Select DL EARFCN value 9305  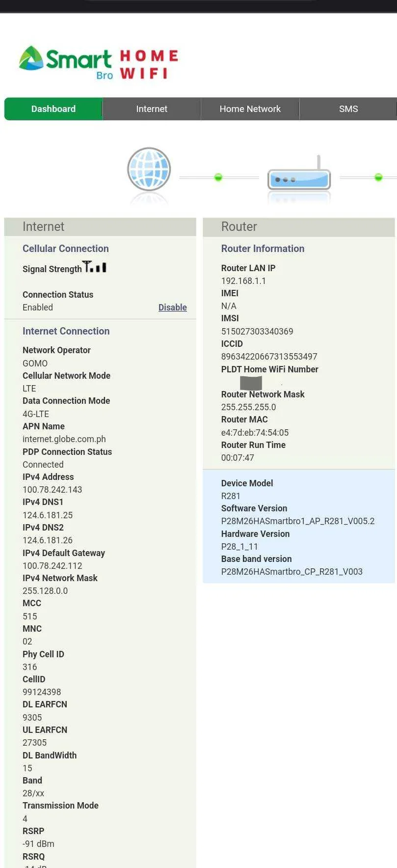click(32, 718)
